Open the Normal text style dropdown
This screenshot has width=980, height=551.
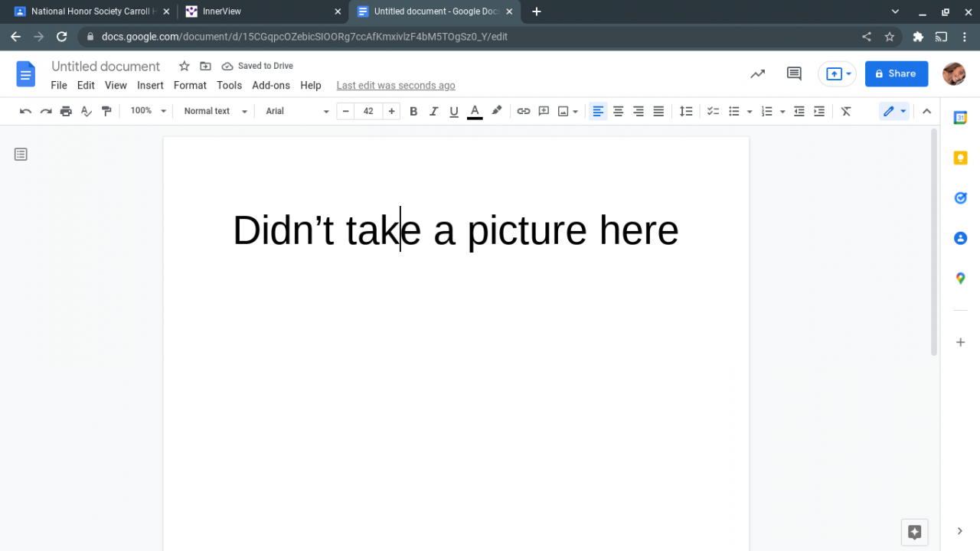(215, 112)
